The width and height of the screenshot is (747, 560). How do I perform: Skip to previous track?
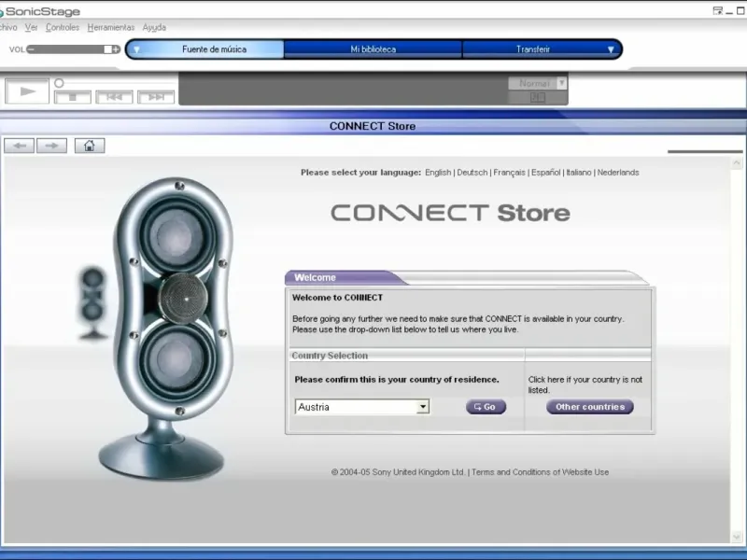114,97
